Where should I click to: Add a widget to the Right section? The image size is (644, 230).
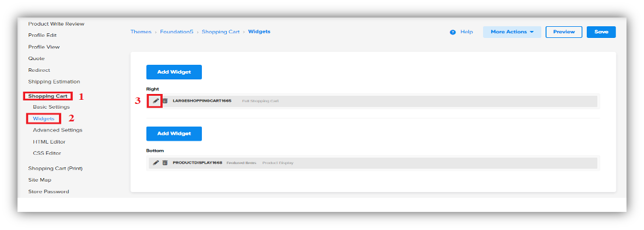tap(174, 72)
